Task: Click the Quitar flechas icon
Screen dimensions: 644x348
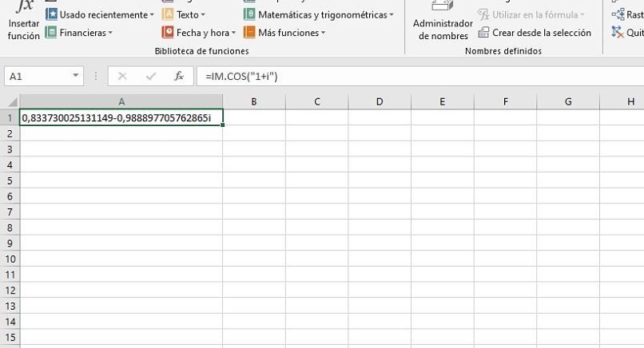Action: [x=618, y=32]
